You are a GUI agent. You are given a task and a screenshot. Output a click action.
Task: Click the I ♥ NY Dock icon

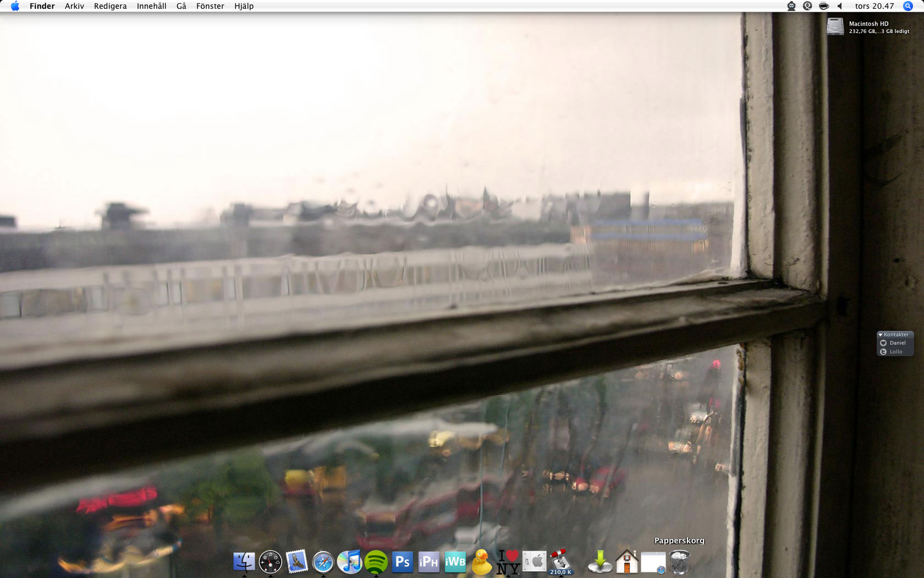coord(508,562)
